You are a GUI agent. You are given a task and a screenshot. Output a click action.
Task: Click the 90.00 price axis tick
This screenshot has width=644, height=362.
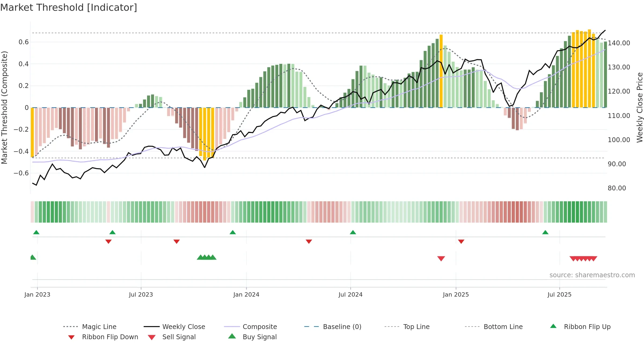click(617, 164)
